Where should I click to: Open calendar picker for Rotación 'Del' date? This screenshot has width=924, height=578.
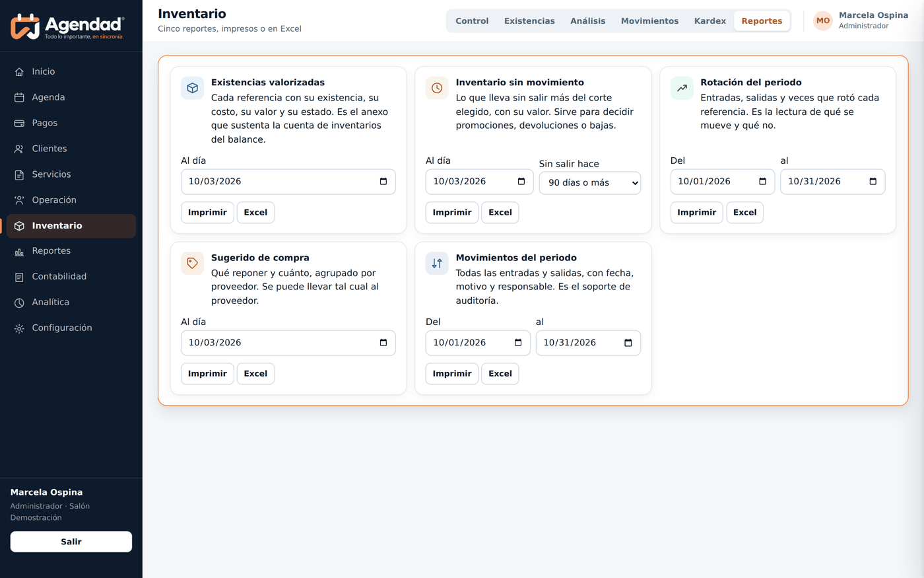pyautogui.click(x=762, y=182)
